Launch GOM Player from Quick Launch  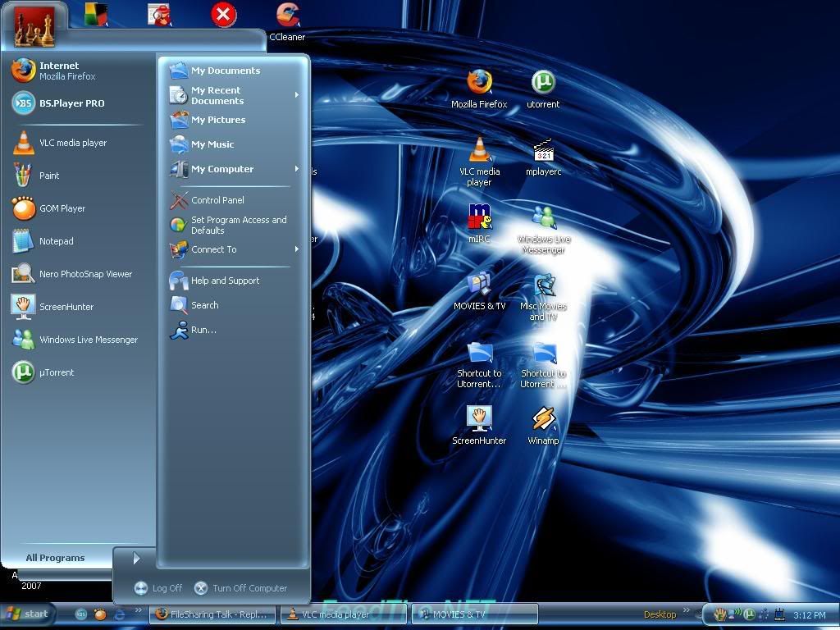(100, 614)
